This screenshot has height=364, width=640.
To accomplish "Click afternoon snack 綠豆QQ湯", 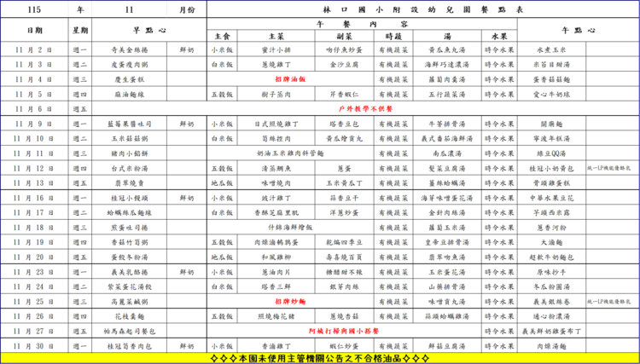I will pos(551,153).
